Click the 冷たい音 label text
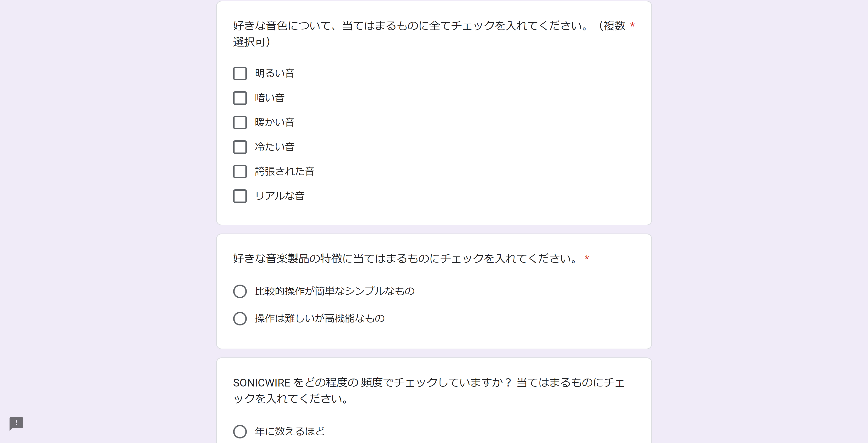 [x=275, y=147]
